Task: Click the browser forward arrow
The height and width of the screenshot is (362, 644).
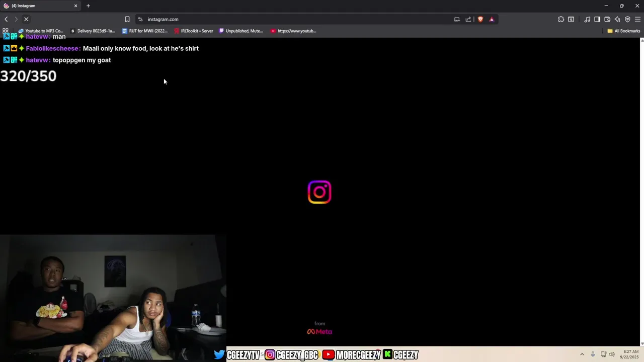Action: [16, 19]
